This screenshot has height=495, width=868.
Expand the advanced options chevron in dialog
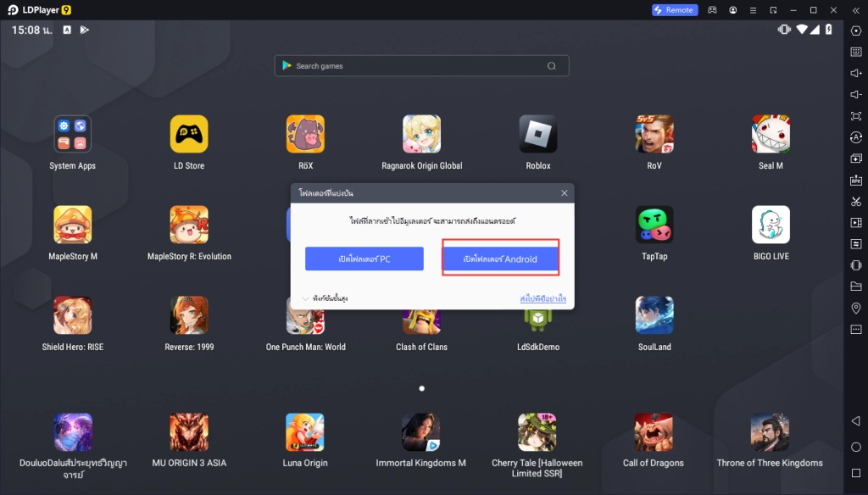point(306,298)
